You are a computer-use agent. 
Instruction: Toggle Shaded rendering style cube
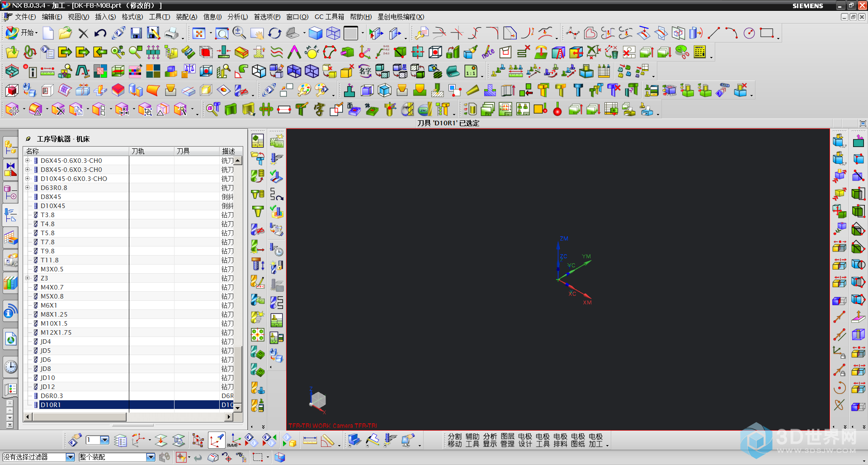316,33
